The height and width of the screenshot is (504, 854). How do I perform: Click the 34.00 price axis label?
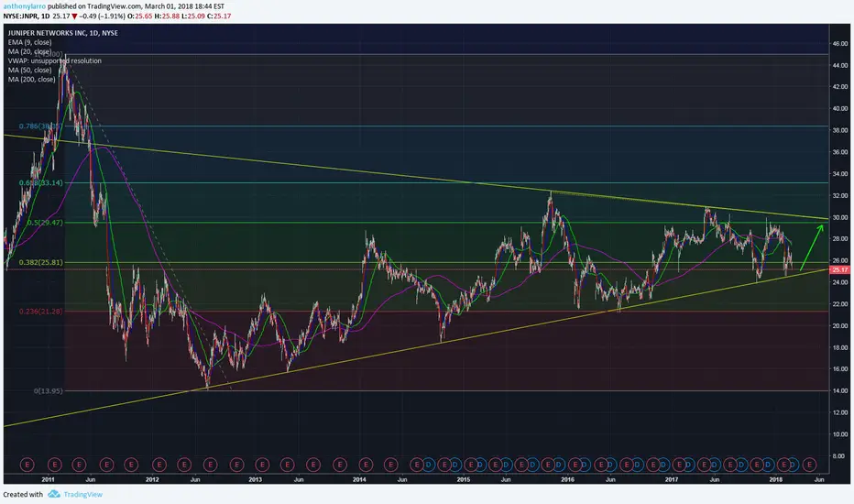(840, 174)
